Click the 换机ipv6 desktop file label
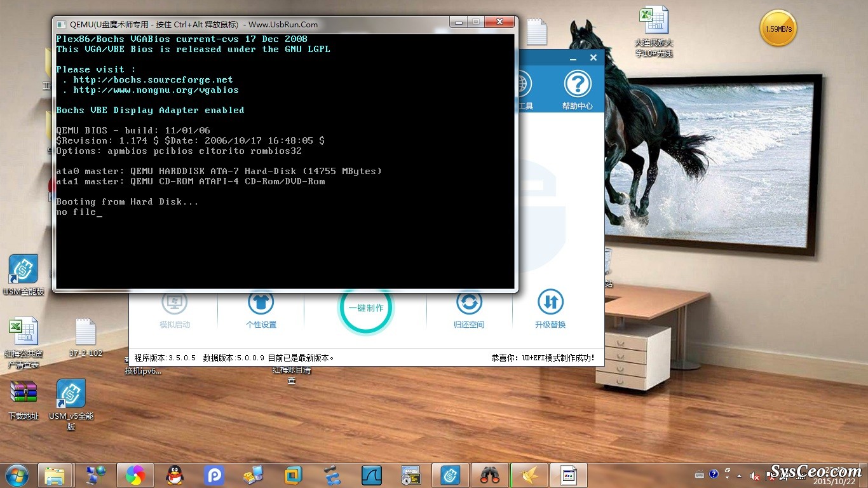Image resolution: width=868 pixels, height=488 pixels. [143, 370]
